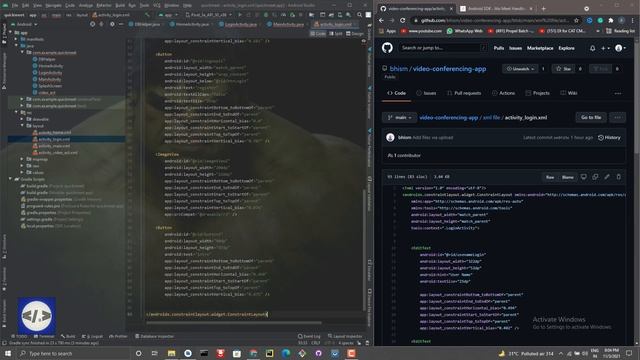The height and width of the screenshot is (360, 640).
Task: Open GitHub Issues repository tab
Action: 426,93
